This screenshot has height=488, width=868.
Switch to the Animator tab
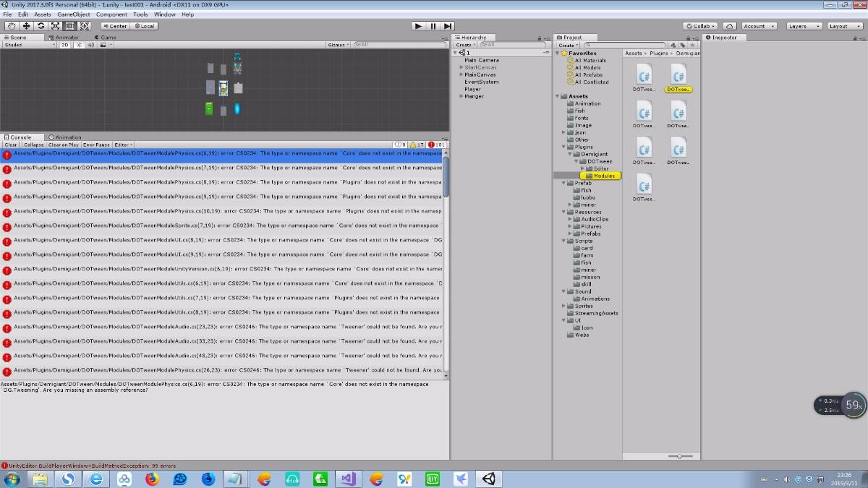pos(65,38)
